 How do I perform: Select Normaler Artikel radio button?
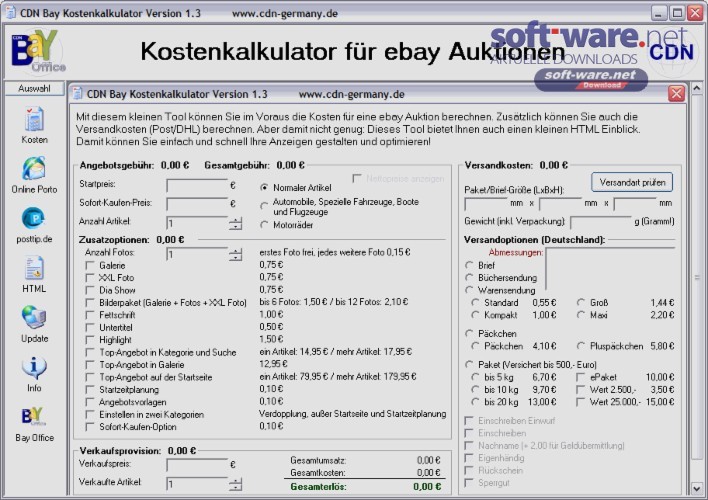[264, 187]
